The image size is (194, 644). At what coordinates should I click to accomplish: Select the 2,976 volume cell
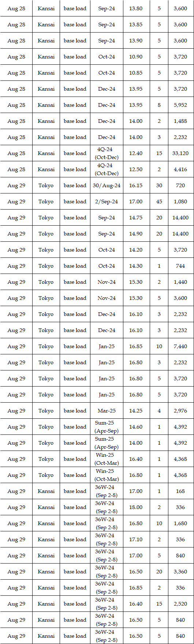181,411
